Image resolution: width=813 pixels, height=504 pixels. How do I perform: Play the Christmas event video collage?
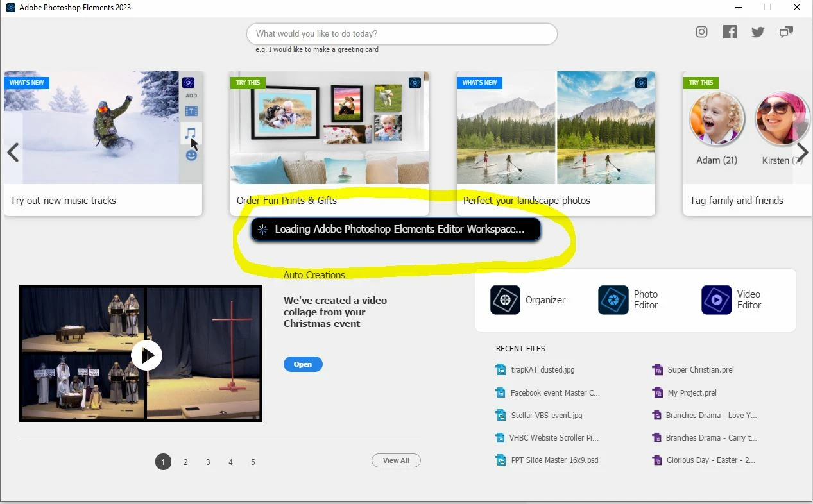tap(147, 355)
